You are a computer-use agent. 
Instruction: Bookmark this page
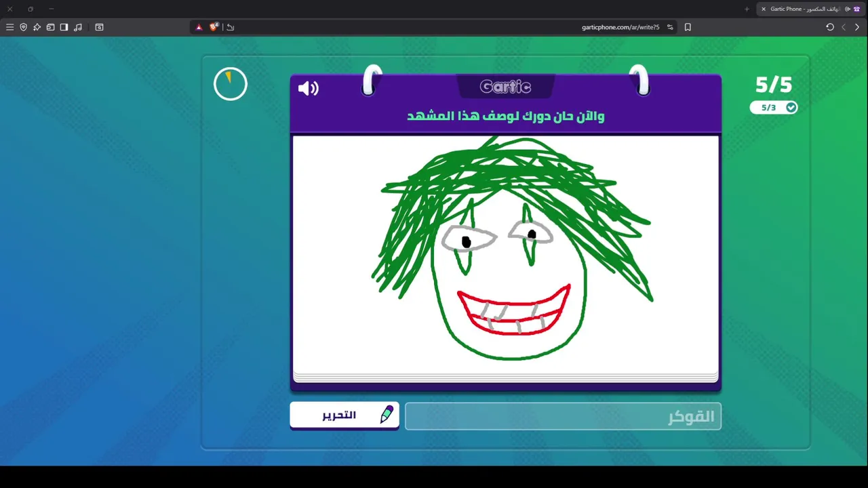pyautogui.click(x=688, y=27)
